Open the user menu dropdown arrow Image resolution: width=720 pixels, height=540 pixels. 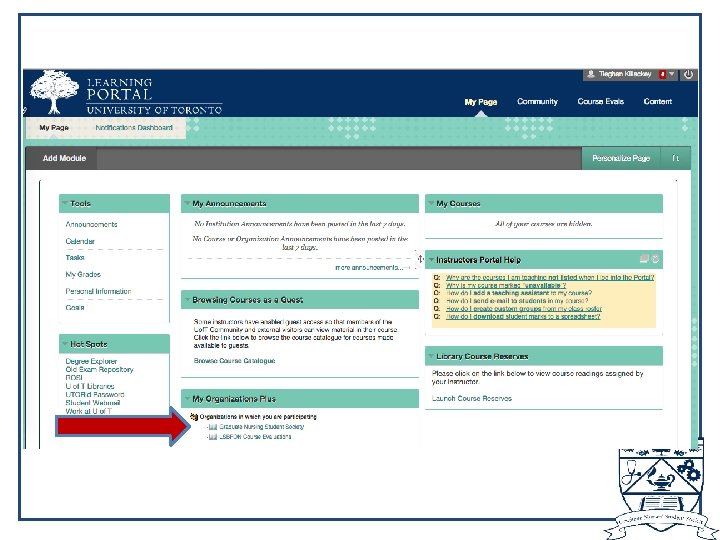click(671, 74)
